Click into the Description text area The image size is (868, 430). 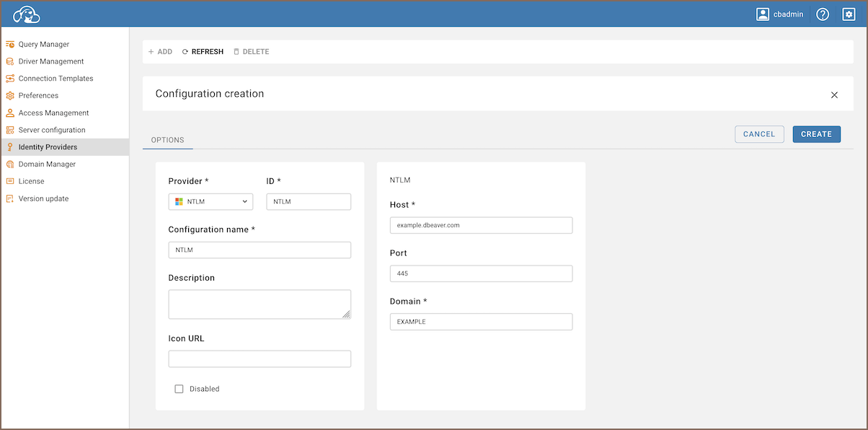click(260, 304)
